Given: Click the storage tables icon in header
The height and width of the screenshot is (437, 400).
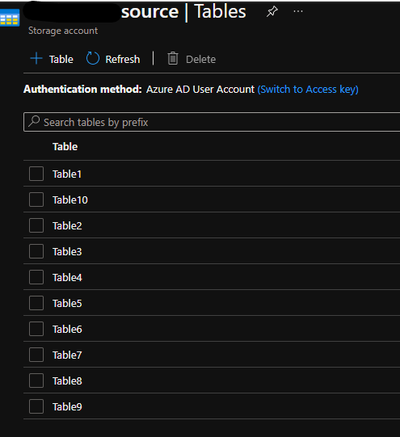Looking at the screenshot, I should [10, 17].
